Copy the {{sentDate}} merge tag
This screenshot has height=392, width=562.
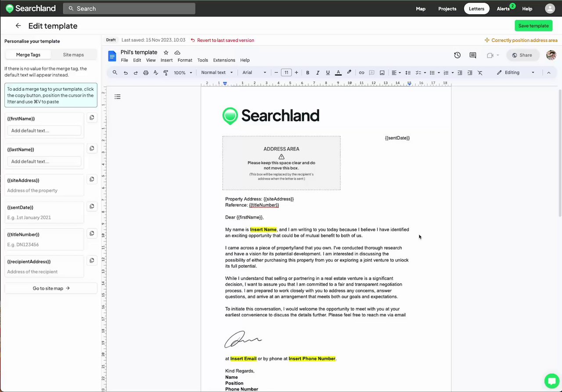92,206
